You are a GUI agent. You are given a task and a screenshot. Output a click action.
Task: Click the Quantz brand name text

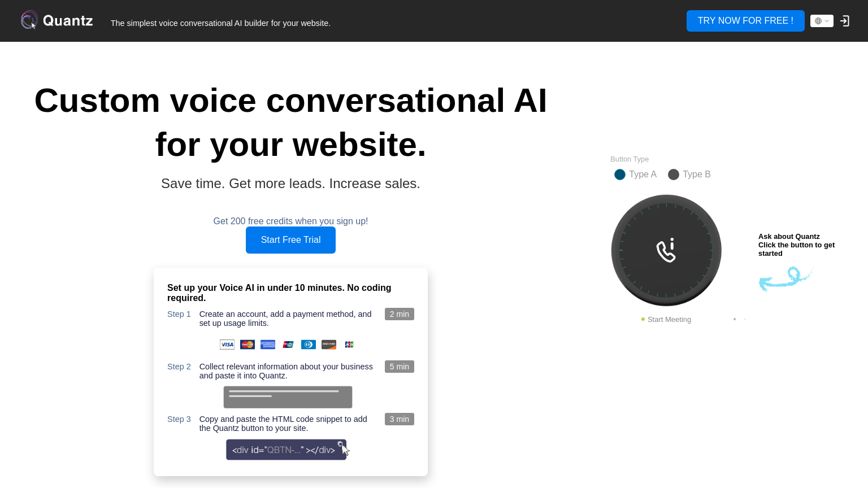[x=68, y=21]
